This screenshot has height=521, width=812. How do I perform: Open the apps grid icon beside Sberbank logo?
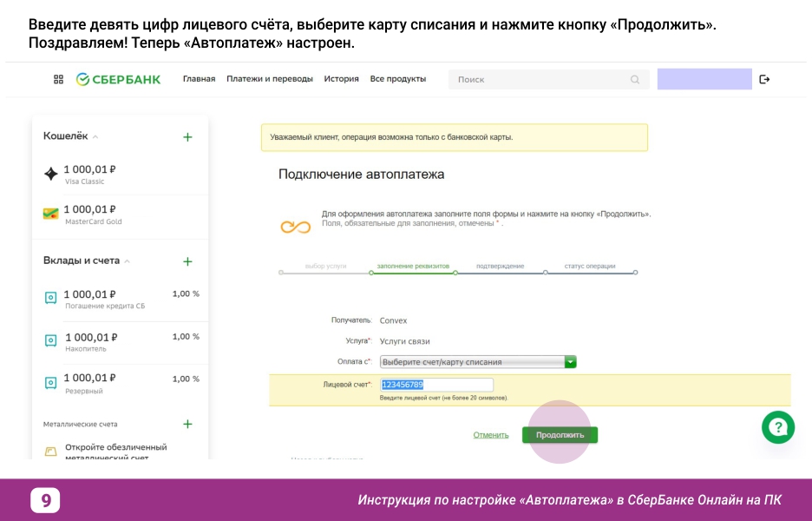pos(58,79)
